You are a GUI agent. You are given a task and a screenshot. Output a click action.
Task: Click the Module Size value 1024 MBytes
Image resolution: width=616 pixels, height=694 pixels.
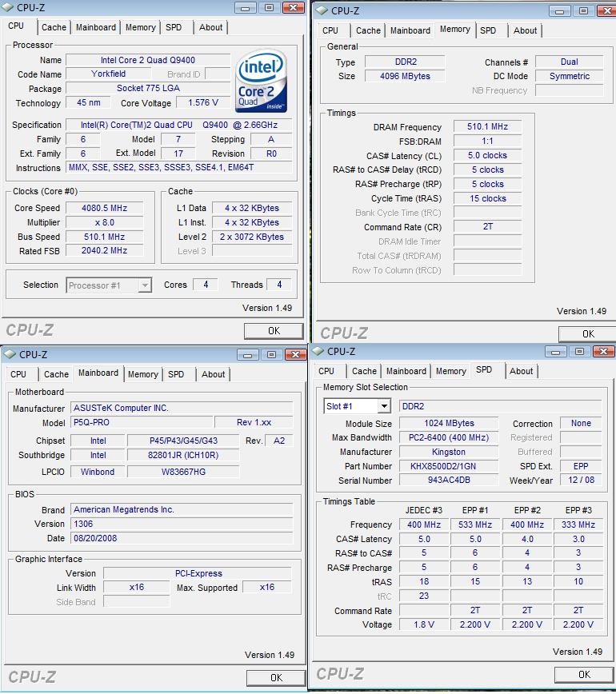(x=449, y=423)
